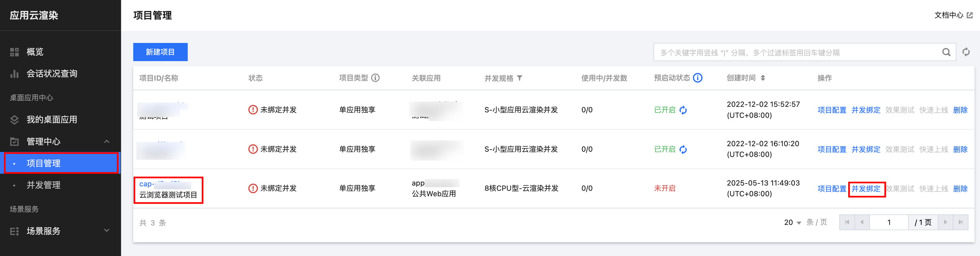
Task: Click the 新建项目 button
Action: (160, 52)
